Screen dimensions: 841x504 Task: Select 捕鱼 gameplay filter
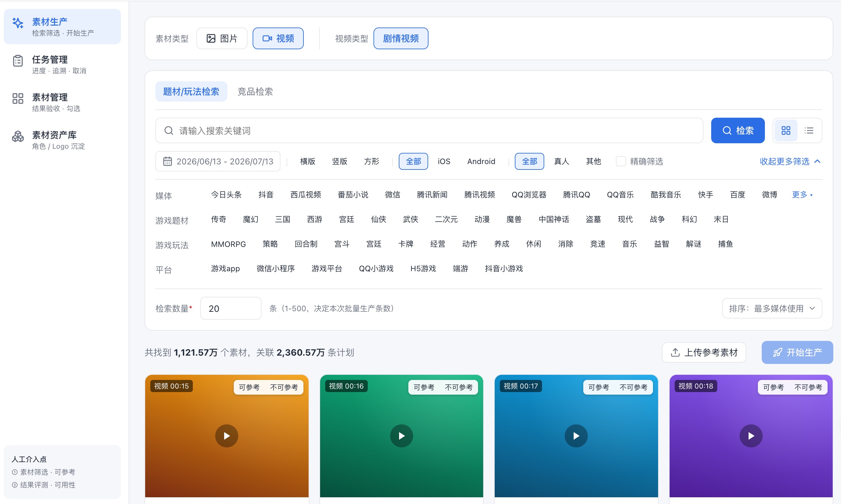click(x=725, y=244)
